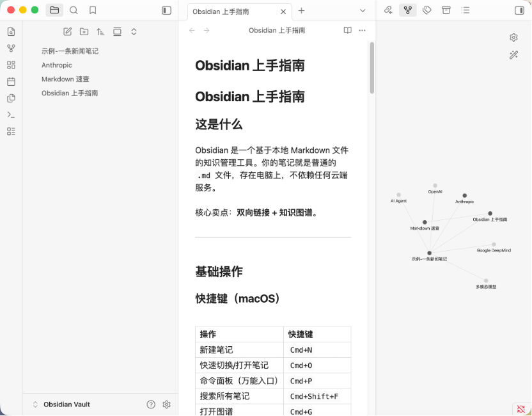The width and height of the screenshot is (532, 416).
Task: Click the 命令面板（万能入口） cell
Action: [240, 381]
